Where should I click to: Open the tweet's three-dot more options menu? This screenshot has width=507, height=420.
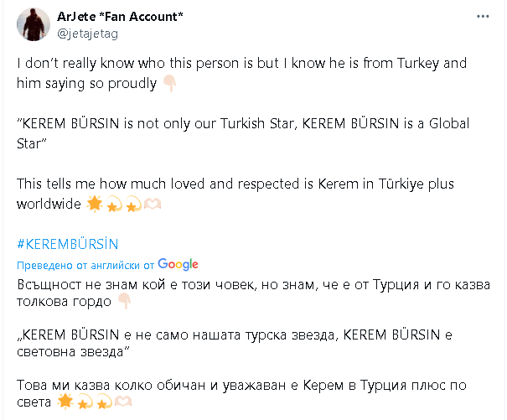(x=481, y=16)
